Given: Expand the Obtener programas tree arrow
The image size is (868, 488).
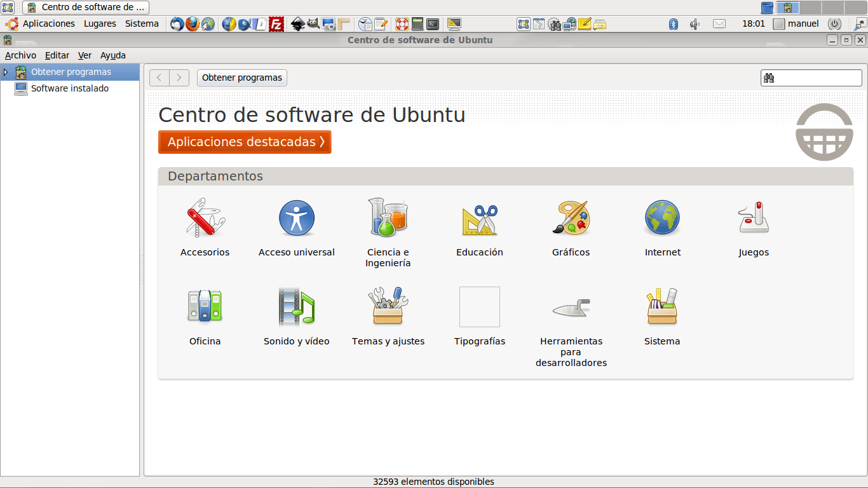Looking at the screenshot, I should pos(6,72).
